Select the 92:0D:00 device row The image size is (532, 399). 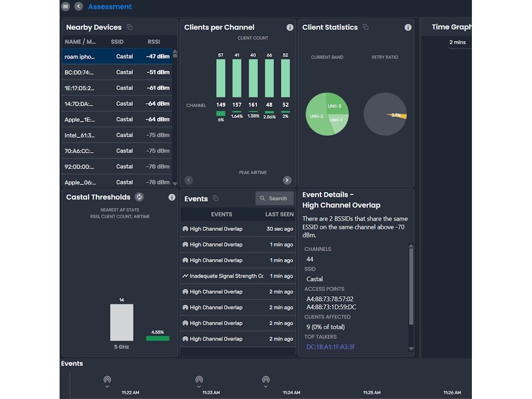117,167
